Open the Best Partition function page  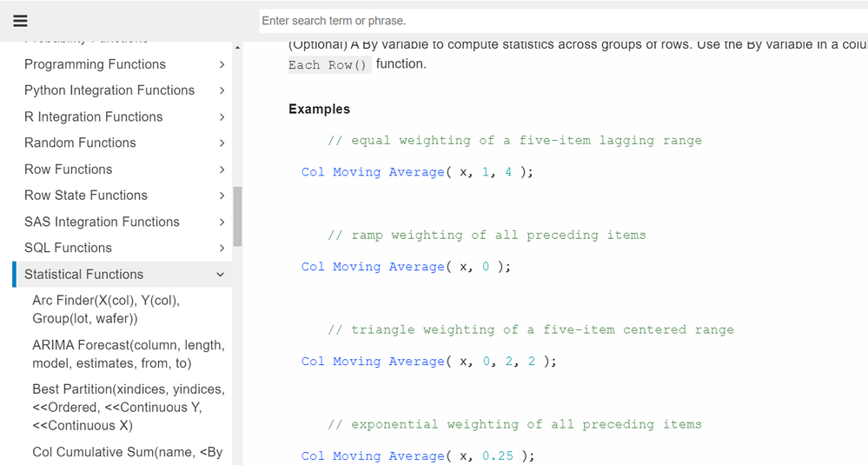[128, 407]
